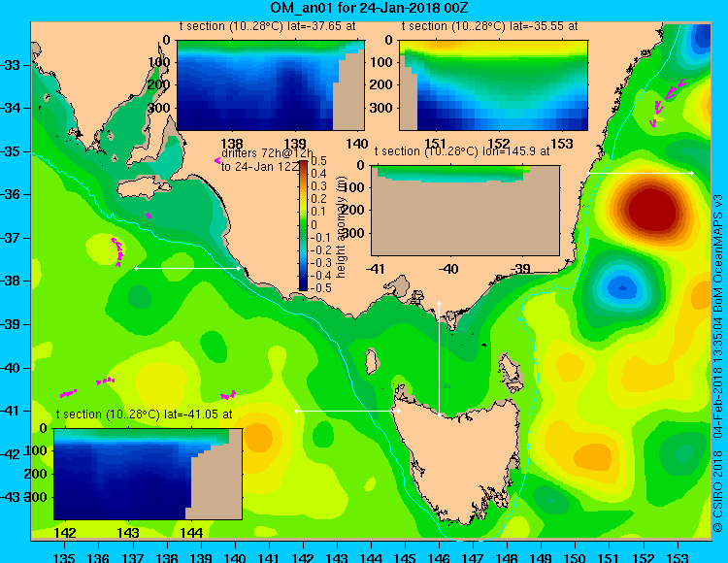Click the CSIRO BoM OceanMAPS v3 copyright text
This screenshot has height=563, width=728.
pyautogui.click(x=717, y=363)
